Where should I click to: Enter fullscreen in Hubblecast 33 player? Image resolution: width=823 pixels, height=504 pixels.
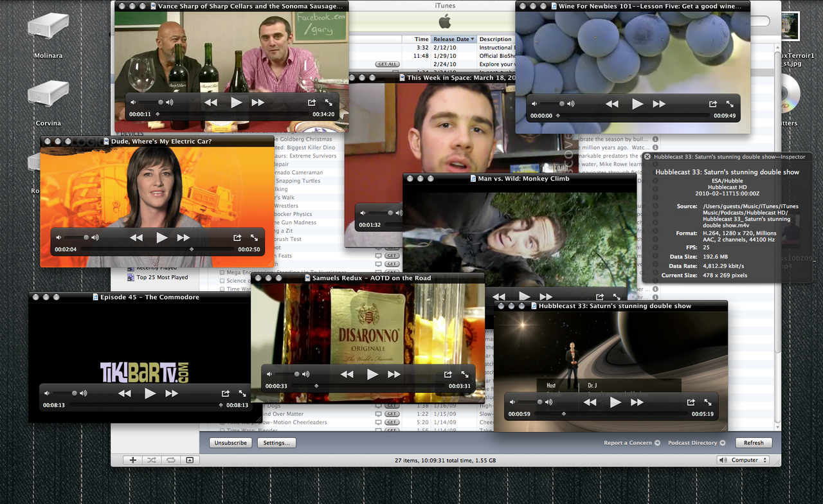(x=707, y=402)
